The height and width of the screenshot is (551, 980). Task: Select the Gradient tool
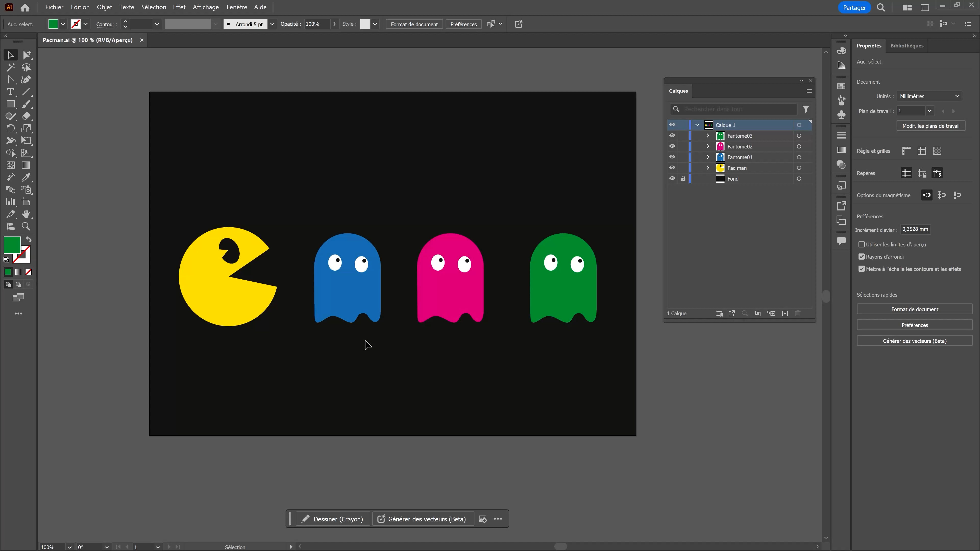[x=26, y=165]
